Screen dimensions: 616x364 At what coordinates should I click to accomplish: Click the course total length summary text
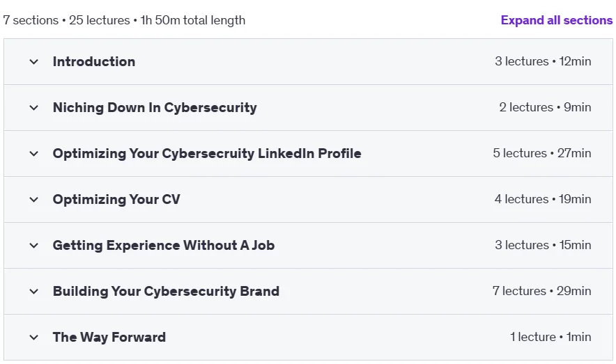tap(124, 20)
